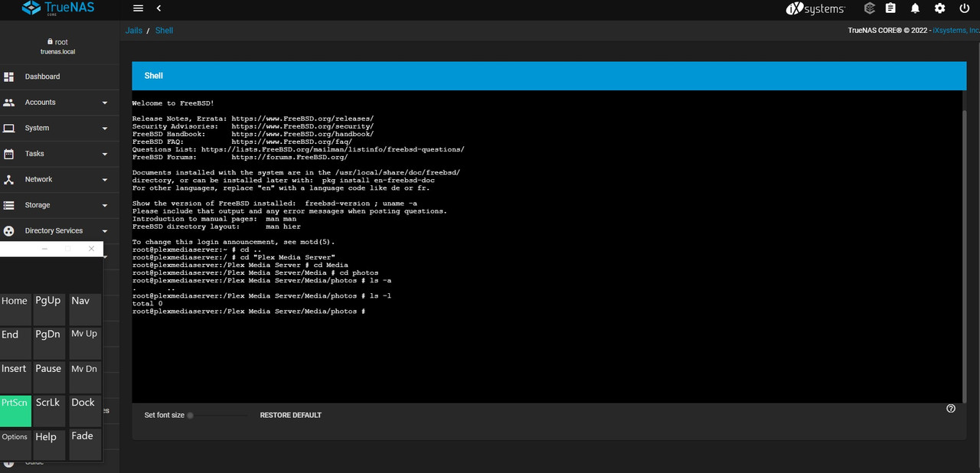Click the Pause key on the on-screen keyboard
980x473 pixels.
[48, 377]
